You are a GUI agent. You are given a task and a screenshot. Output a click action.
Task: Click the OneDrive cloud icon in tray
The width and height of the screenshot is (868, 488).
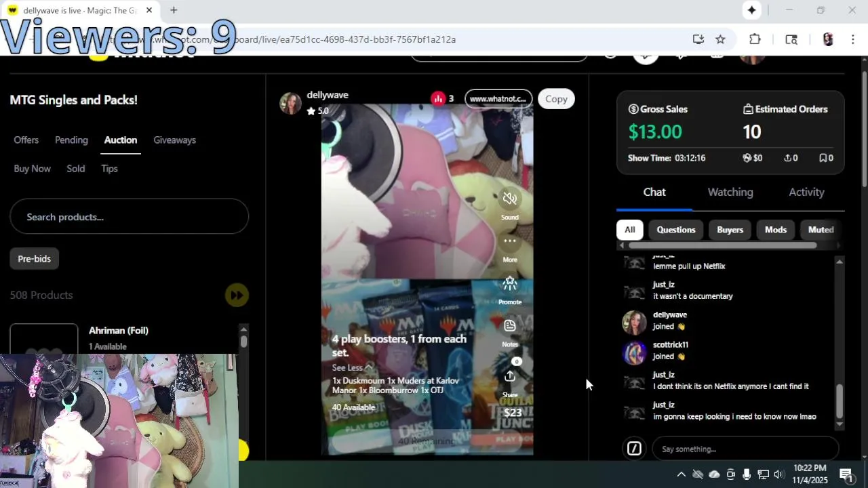point(714,474)
